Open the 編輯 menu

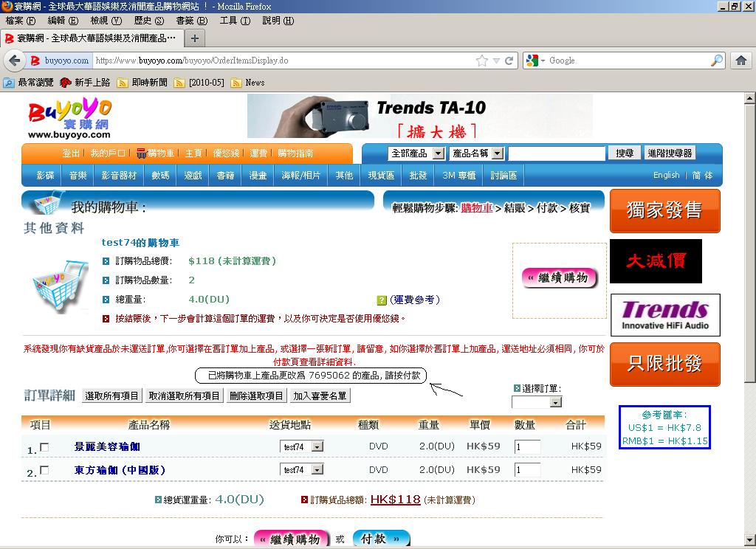63,21
